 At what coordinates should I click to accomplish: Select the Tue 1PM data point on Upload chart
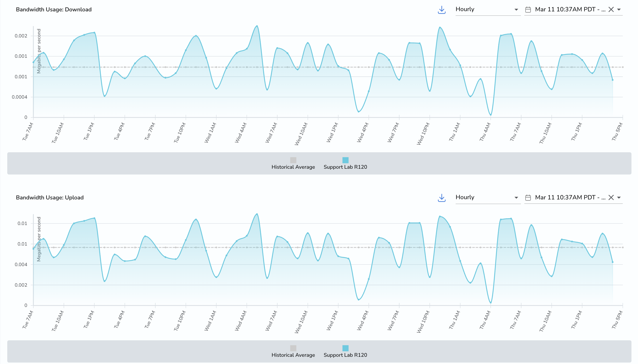point(94,218)
